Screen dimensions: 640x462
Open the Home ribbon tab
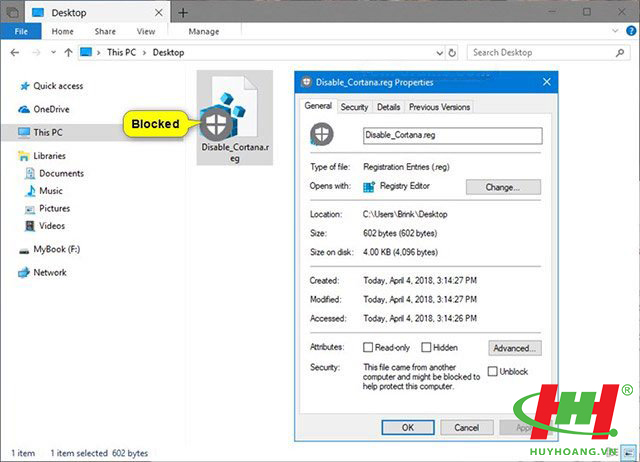coord(62,31)
